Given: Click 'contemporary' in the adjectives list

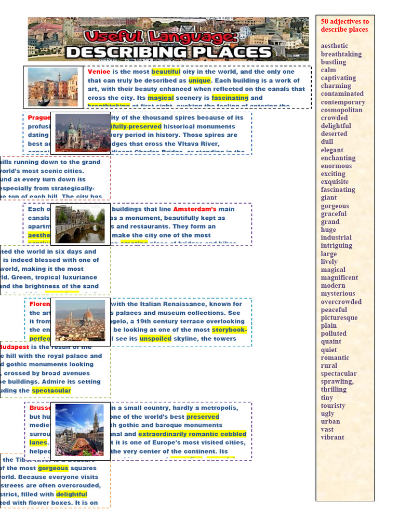Looking at the screenshot, I should coord(343,102).
